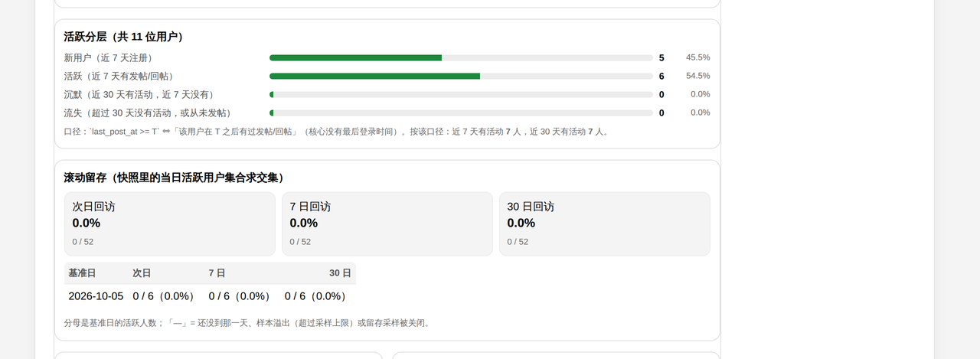Click the 流失 users progress bar
The height and width of the screenshot is (359, 980).
coord(461,113)
